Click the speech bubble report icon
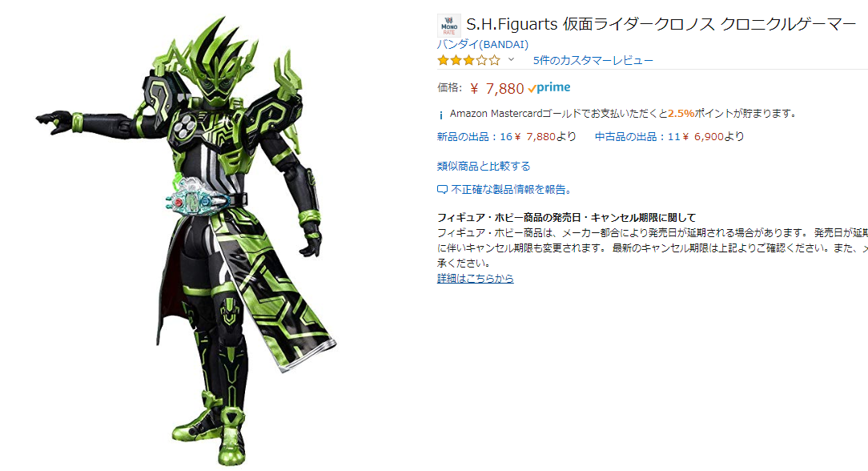This screenshot has height=471, width=868. tap(442, 190)
